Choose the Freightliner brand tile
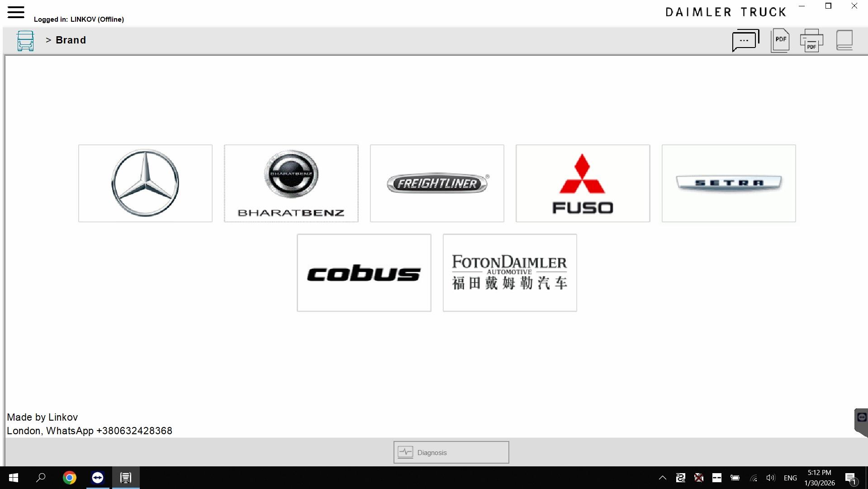The height and width of the screenshot is (489, 868). point(437,183)
